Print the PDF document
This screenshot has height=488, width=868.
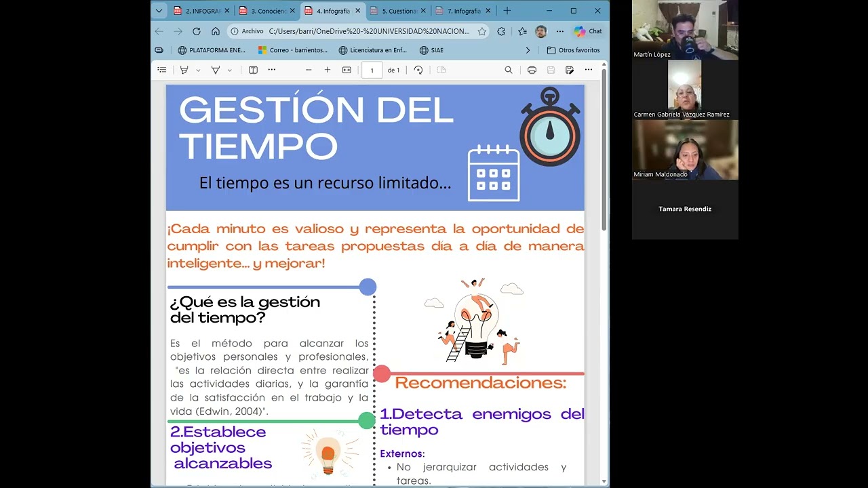pyautogui.click(x=532, y=70)
